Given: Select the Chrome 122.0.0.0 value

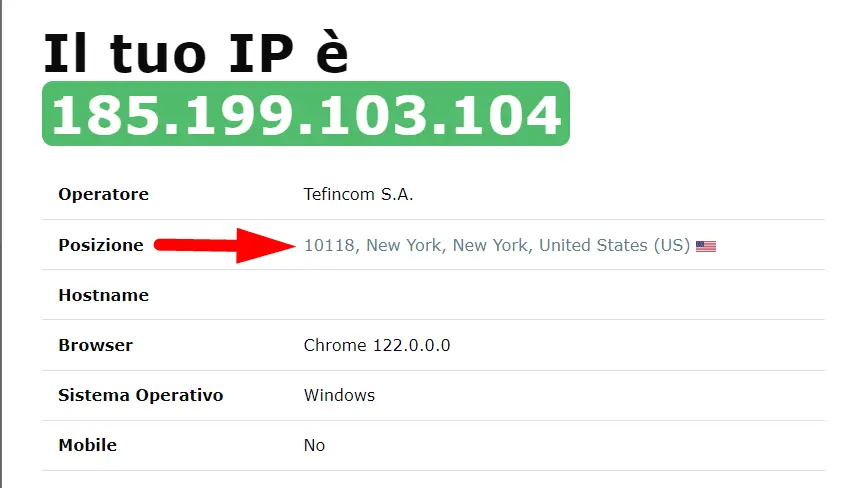Looking at the screenshot, I should coord(377,345).
